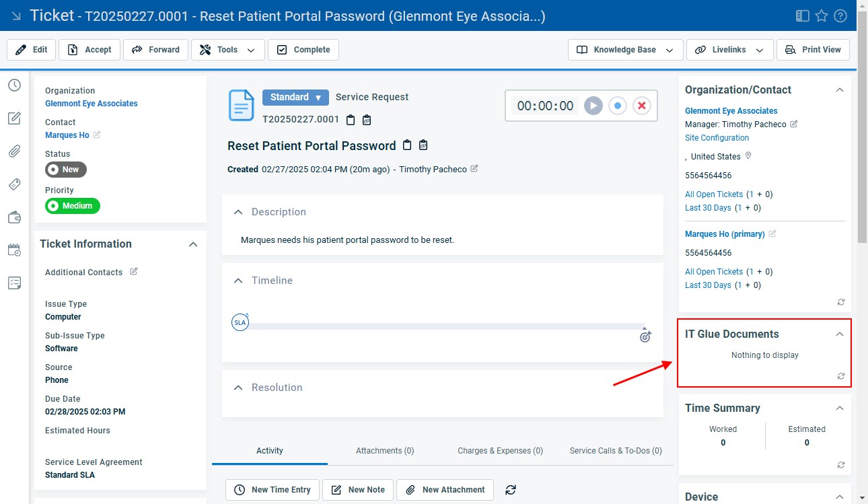Edit contact Marques Ho pencil icon in left panel
868x504 pixels.
pos(97,135)
